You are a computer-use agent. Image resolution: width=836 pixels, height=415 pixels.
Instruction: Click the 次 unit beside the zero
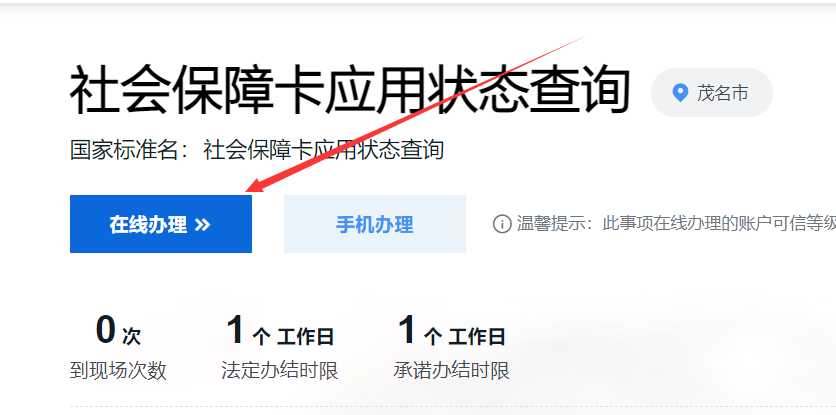(x=131, y=337)
